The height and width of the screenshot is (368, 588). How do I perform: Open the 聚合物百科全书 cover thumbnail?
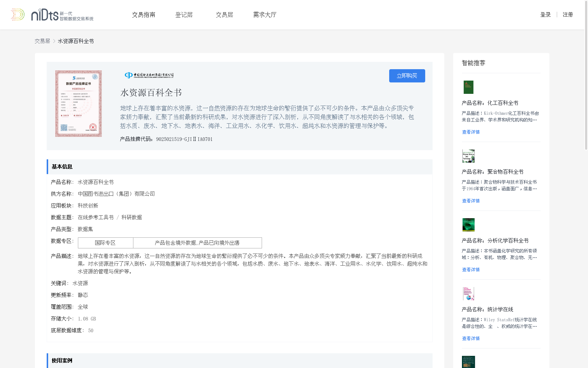click(469, 156)
